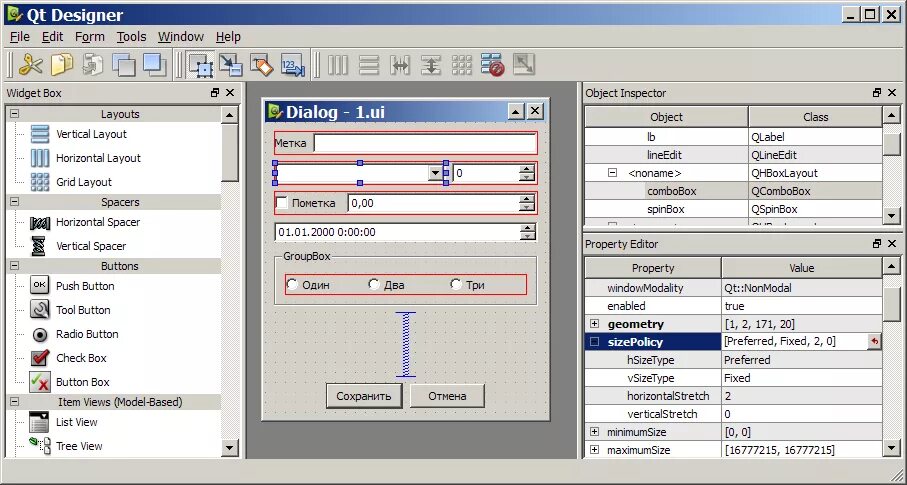Collapse the Item Views (Model-Based) category
907x485 pixels.
pyautogui.click(x=14, y=402)
